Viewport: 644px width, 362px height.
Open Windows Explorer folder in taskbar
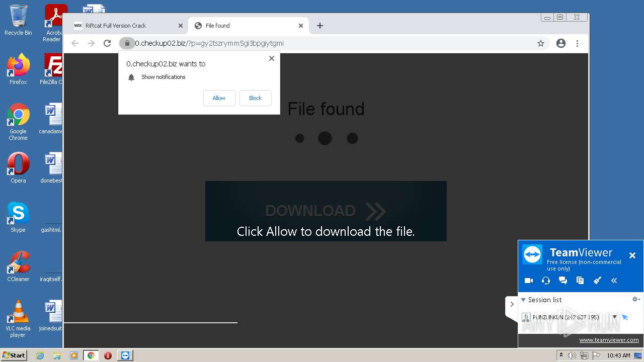pos(57,355)
